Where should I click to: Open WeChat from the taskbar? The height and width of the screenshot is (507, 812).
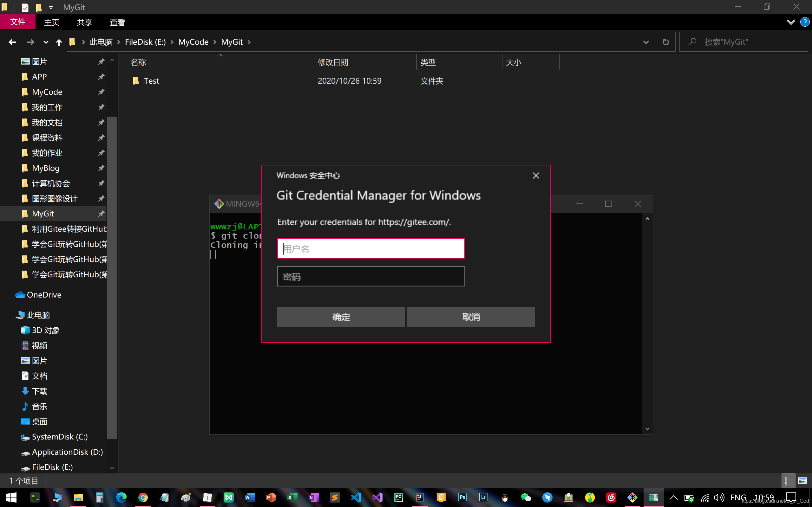point(526,497)
